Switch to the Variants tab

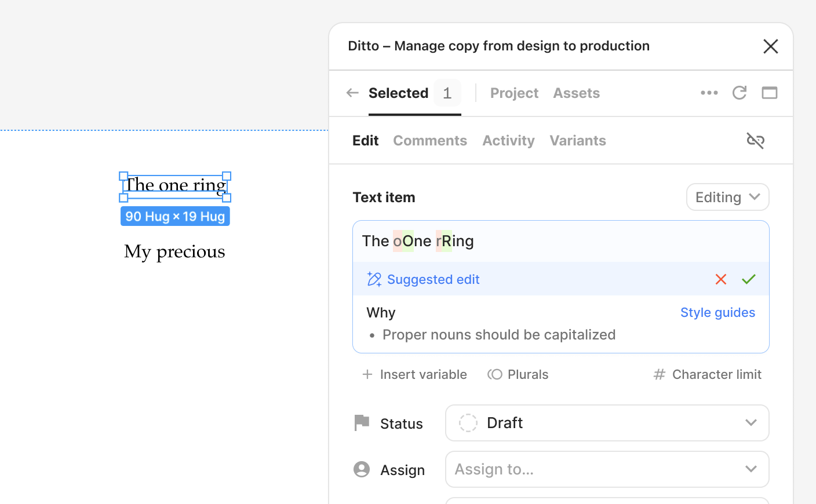(578, 141)
